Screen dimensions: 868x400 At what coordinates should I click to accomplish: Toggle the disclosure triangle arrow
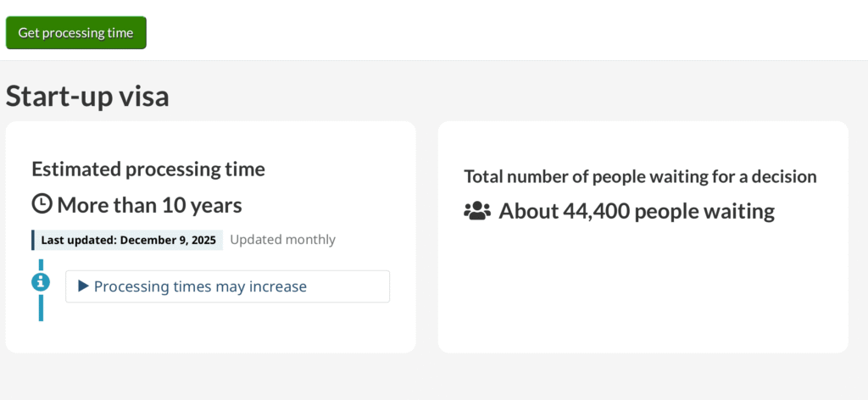pyautogui.click(x=83, y=286)
